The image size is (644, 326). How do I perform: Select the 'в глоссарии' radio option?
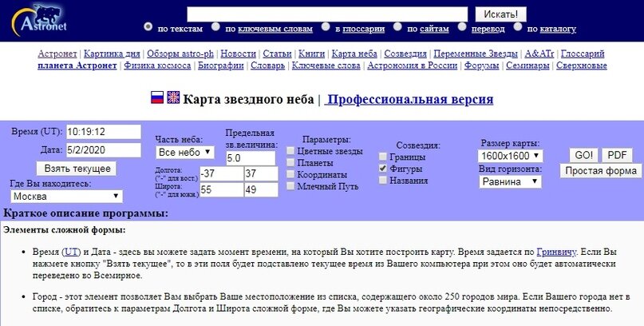click(x=326, y=26)
